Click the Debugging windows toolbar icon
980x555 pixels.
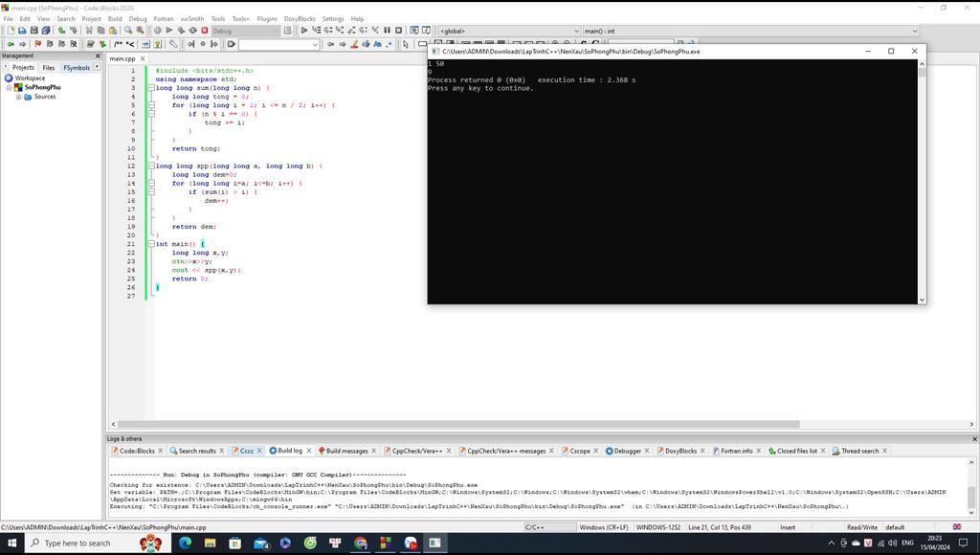pyautogui.click(x=414, y=31)
